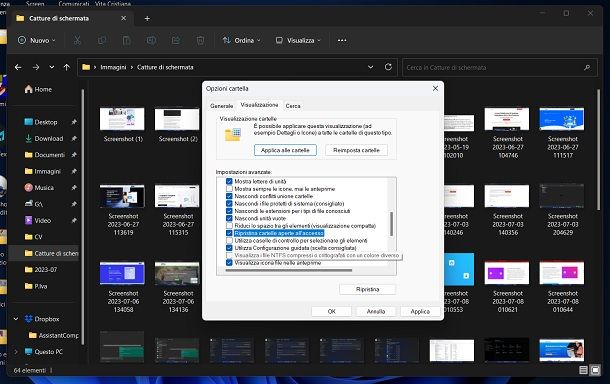Expand the Questo PC tree node
This screenshot has height=384, width=610.
click(16, 352)
